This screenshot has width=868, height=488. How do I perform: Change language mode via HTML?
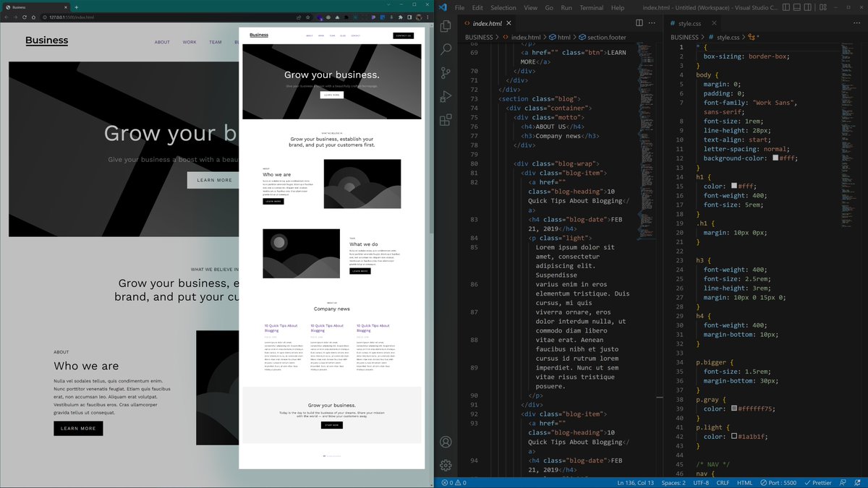[744, 482]
